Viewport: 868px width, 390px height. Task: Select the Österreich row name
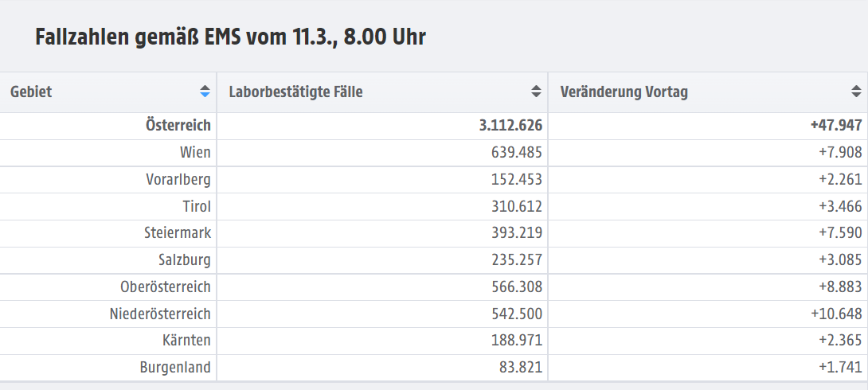tap(178, 126)
